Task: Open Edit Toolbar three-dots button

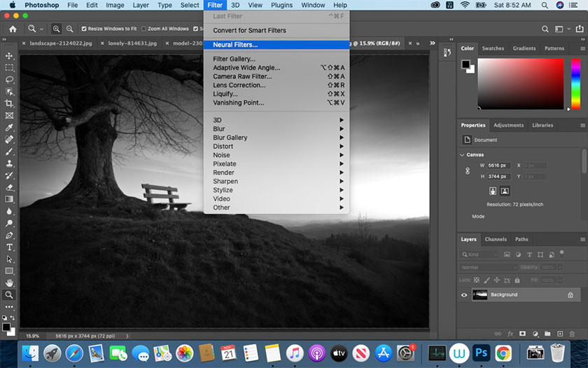Action: point(9,307)
